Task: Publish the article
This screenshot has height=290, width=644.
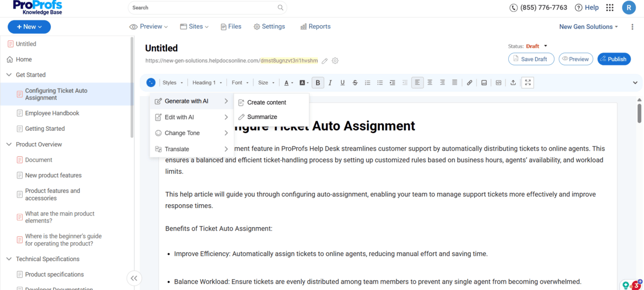Action: 614,59
